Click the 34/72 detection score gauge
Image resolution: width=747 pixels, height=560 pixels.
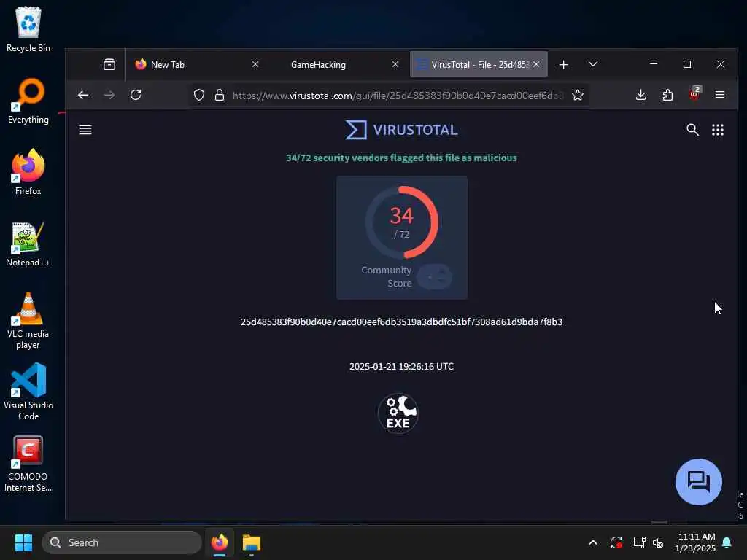click(x=402, y=222)
